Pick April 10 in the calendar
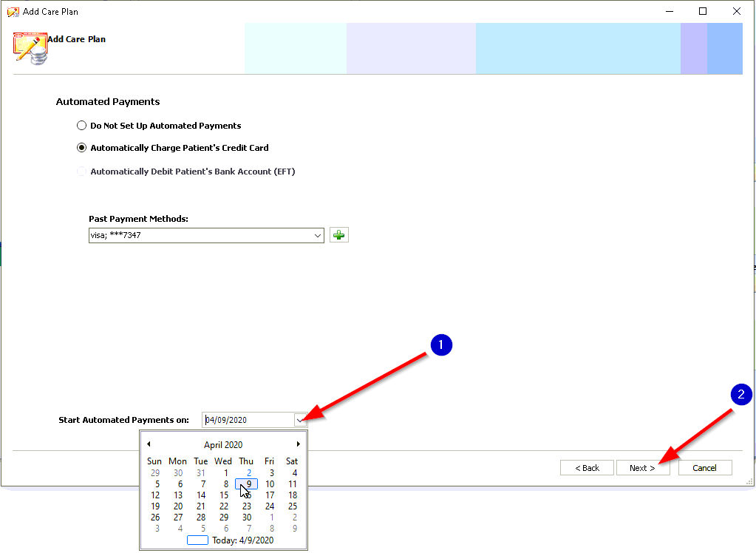 270,484
